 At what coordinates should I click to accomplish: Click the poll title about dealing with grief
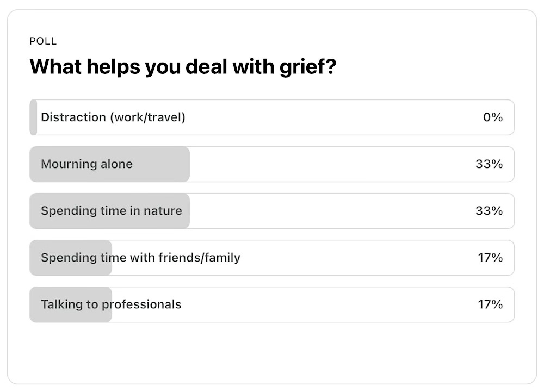pos(183,66)
